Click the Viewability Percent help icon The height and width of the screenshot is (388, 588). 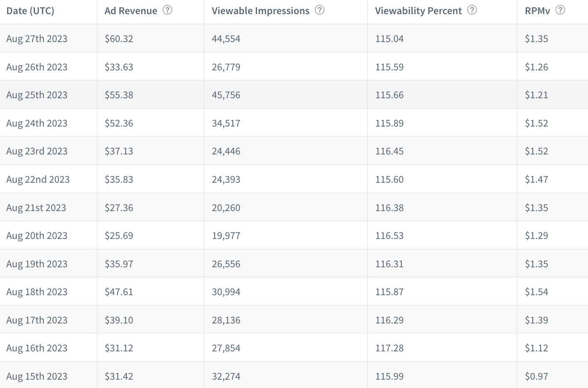(472, 10)
